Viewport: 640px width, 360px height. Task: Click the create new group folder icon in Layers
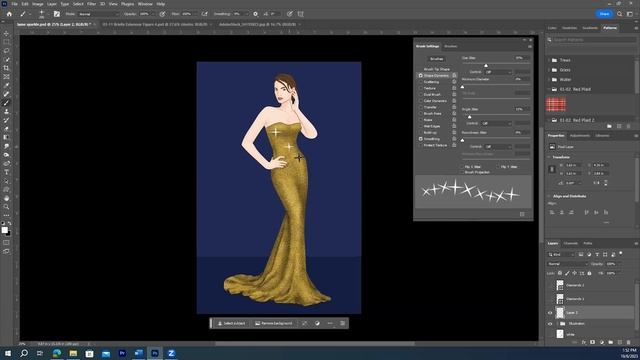(x=611, y=342)
